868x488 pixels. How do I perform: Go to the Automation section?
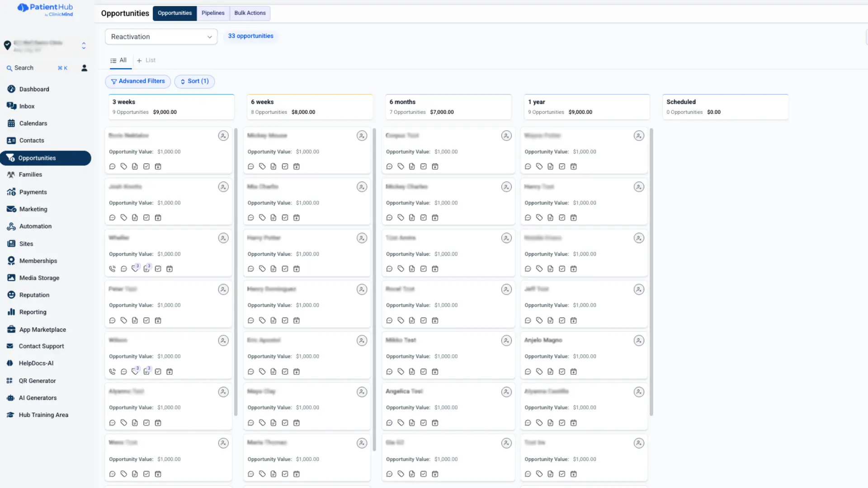pyautogui.click(x=35, y=226)
